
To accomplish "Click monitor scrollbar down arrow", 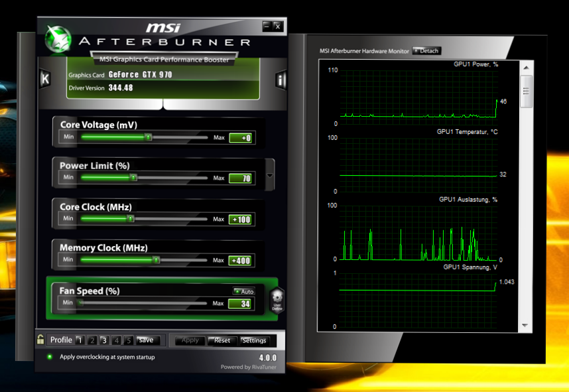I will point(525,325).
